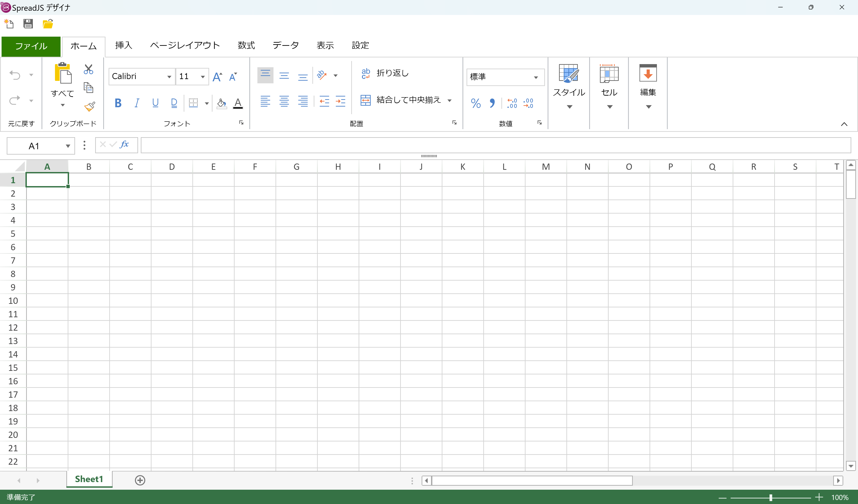Viewport: 858px width, 504px height.
Task: Open the 標準 number format dropdown
Action: 536,77
